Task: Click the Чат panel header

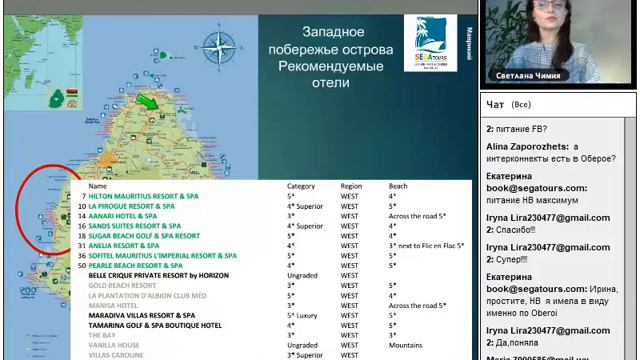Action: pyautogui.click(x=558, y=105)
